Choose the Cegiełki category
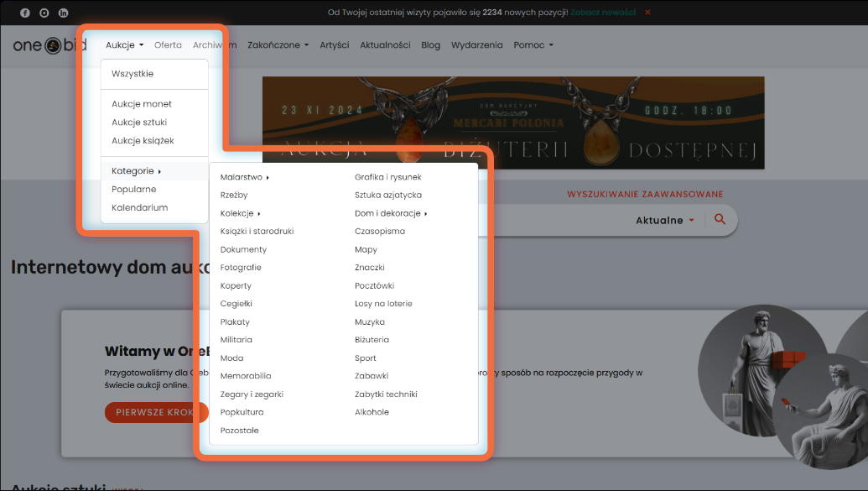 click(x=236, y=304)
